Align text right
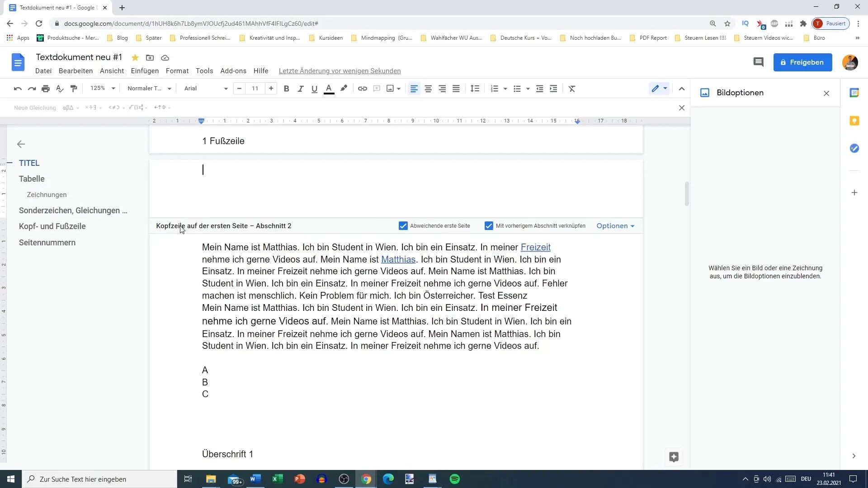Screen dimensions: 868x488 point(442,89)
